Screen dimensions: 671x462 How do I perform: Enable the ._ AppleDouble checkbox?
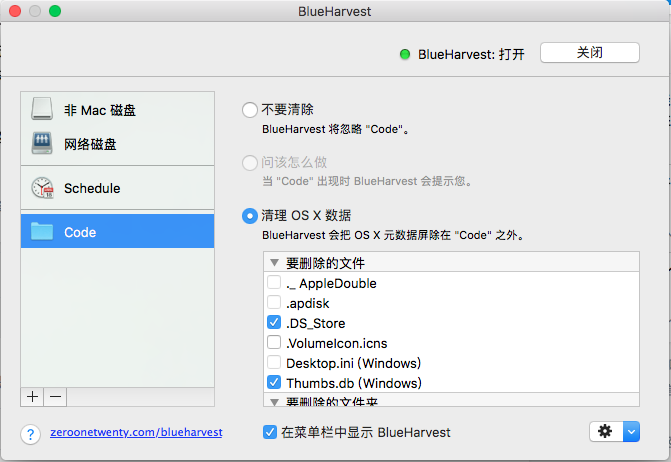click(274, 282)
